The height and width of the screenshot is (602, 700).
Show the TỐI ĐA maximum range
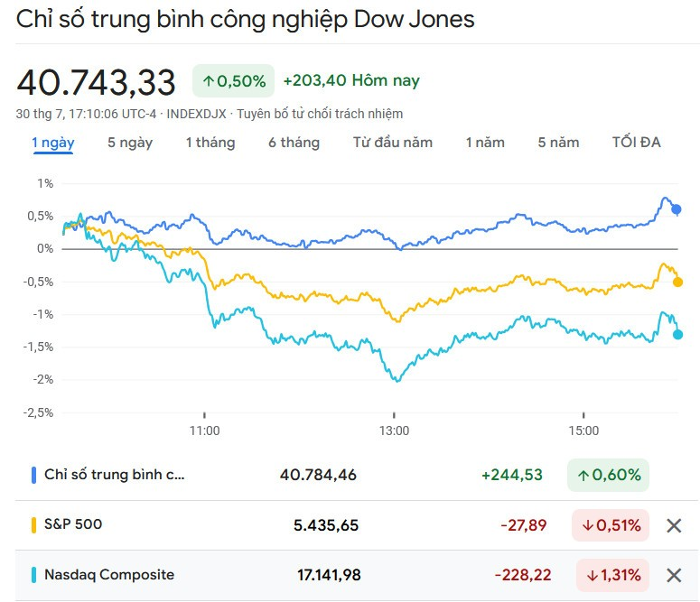coord(636,143)
